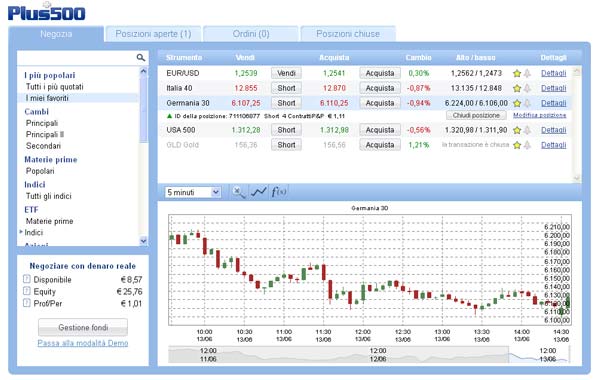Open the Ordini (0) tab
Image resolution: width=600 pixels, height=380 pixels.
pyautogui.click(x=251, y=34)
